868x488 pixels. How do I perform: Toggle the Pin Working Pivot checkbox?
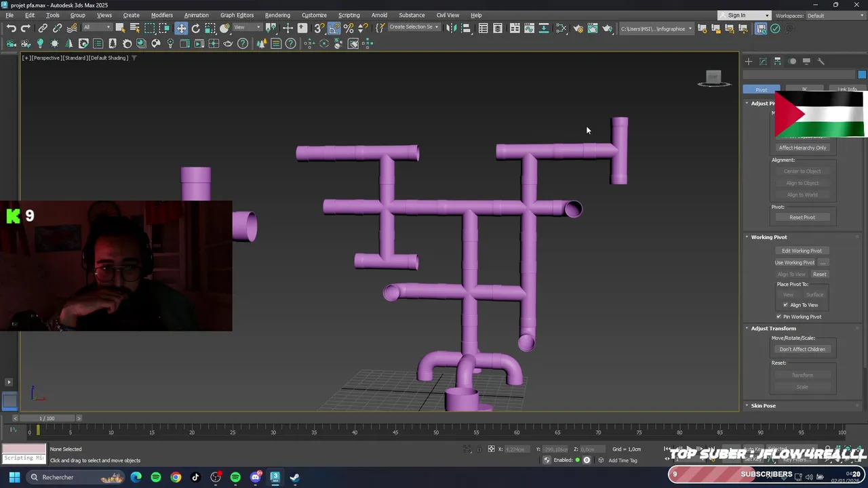click(778, 317)
